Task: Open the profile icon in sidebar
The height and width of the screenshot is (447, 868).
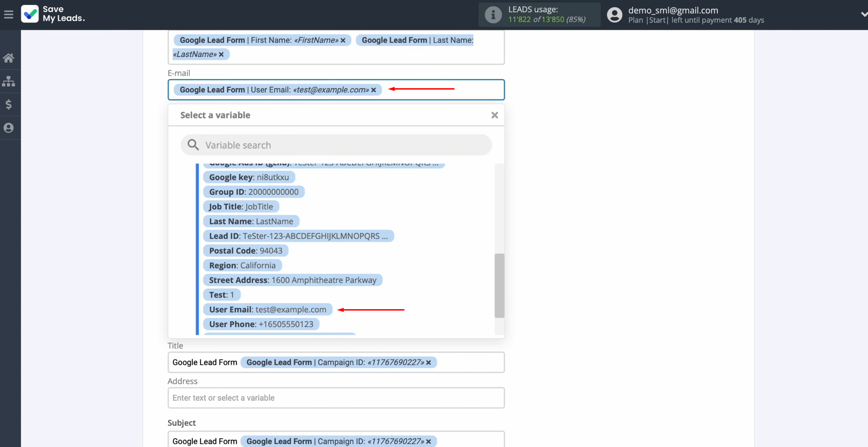Action: point(8,128)
